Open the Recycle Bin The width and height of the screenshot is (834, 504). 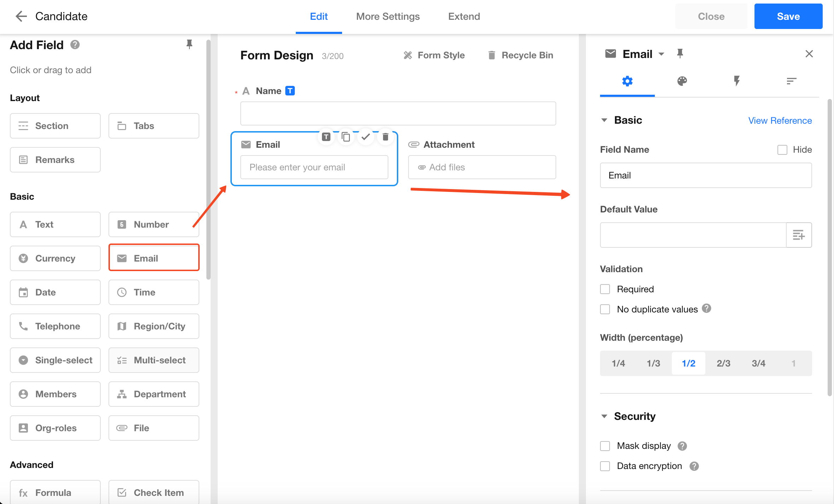pos(521,55)
